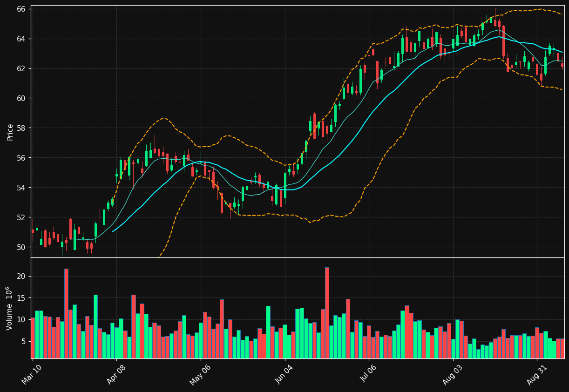Image resolution: width=569 pixels, height=392 pixels.
Task: Click the 10 volume axis tick
Action: (x=22, y=320)
